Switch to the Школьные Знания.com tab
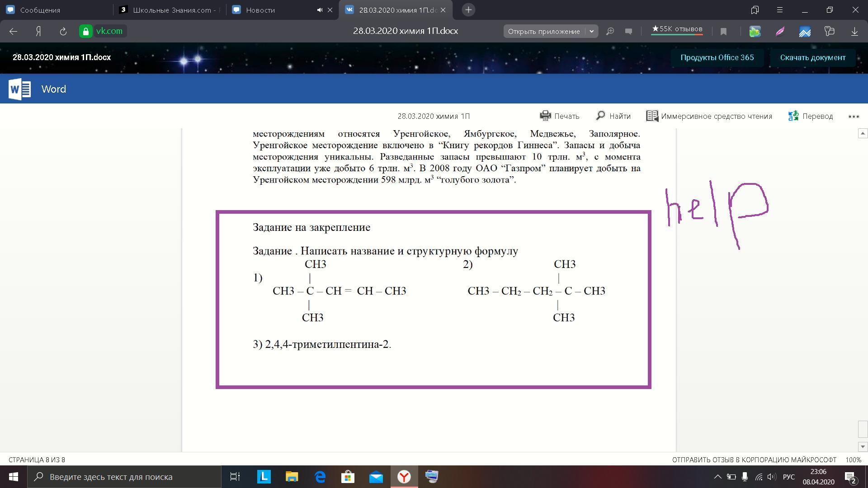Viewport: 868px width, 488px height. coord(170,10)
